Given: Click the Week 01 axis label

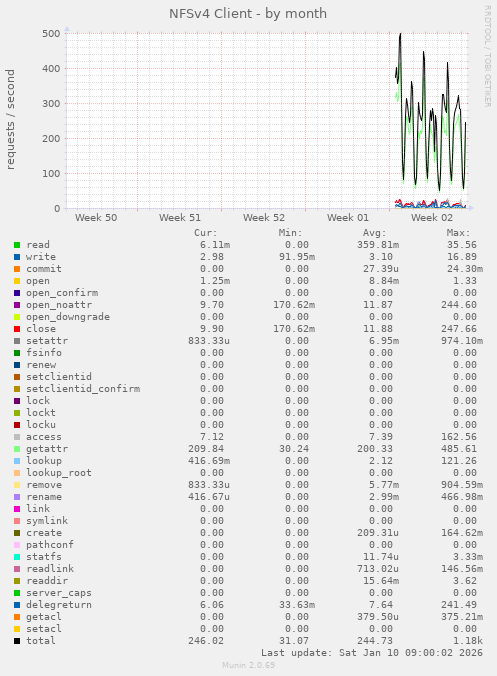Looking at the screenshot, I should 348,218.
